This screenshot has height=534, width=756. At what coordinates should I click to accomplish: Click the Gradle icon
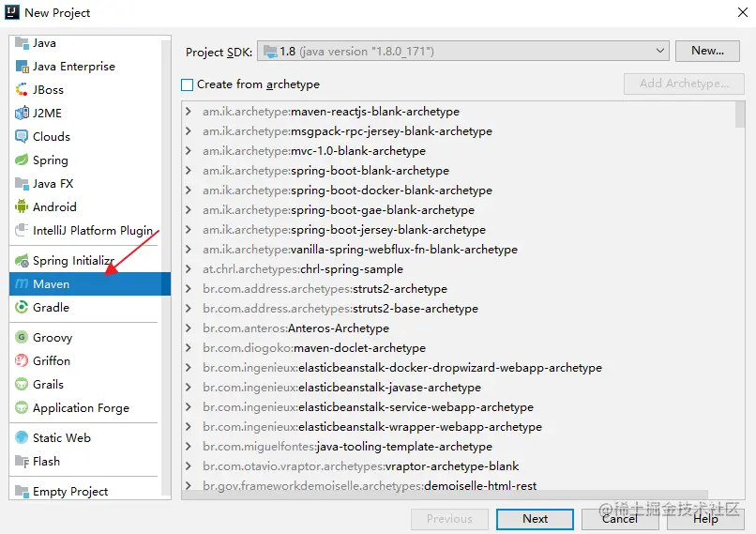click(22, 307)
